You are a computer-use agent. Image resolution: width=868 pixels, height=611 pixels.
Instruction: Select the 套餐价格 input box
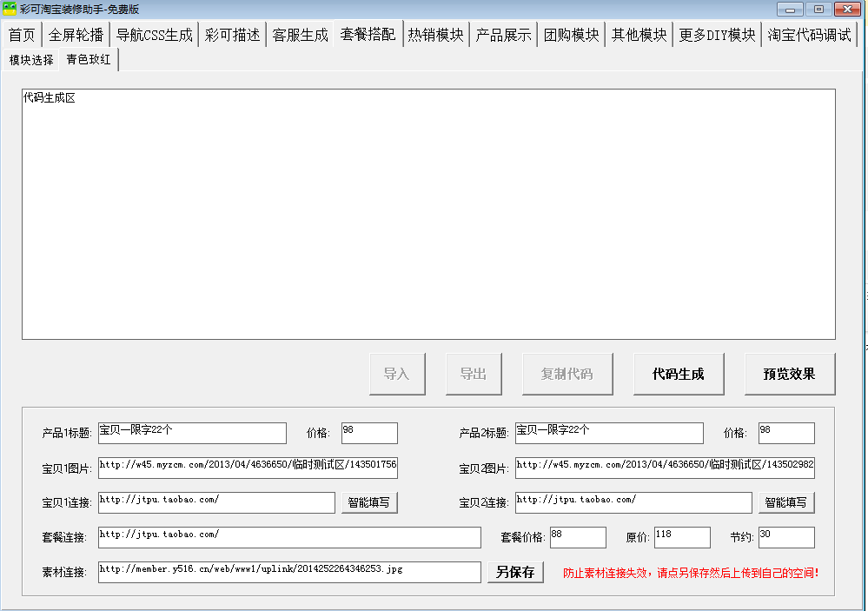(x=578, y=537)
